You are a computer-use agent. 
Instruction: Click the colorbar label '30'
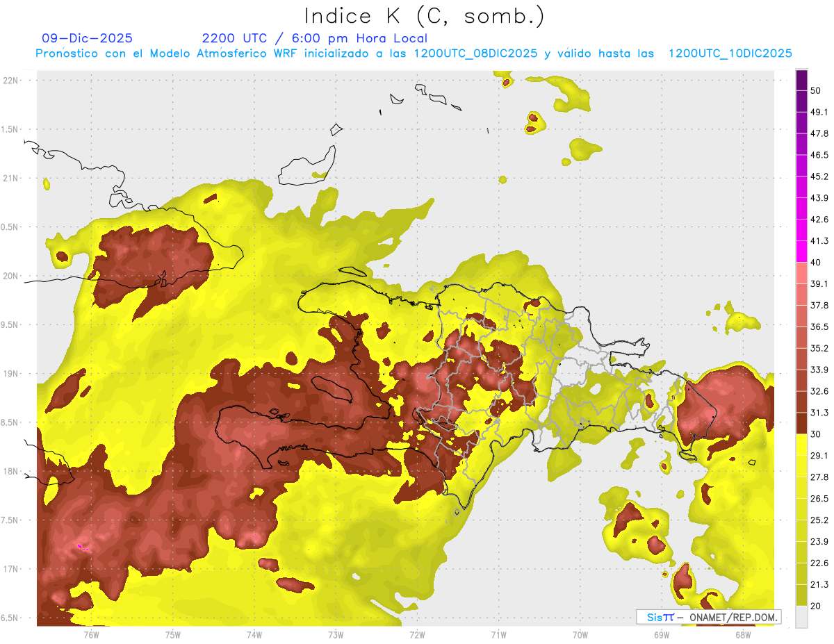[x=816, y=434]
